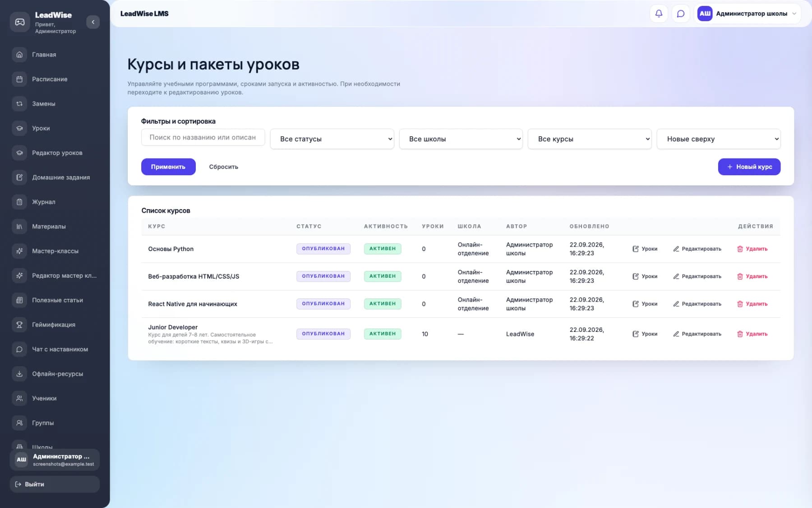Open the Новые сверху sort dropdown
Screen dimensions: 812x508
pos(719,139)
